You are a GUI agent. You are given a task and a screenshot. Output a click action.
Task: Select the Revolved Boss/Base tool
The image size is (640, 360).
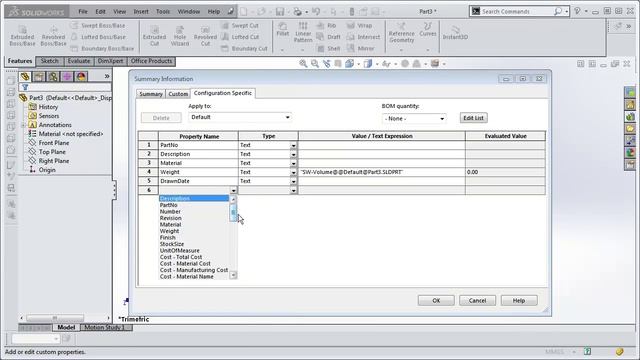click(53, 36)
